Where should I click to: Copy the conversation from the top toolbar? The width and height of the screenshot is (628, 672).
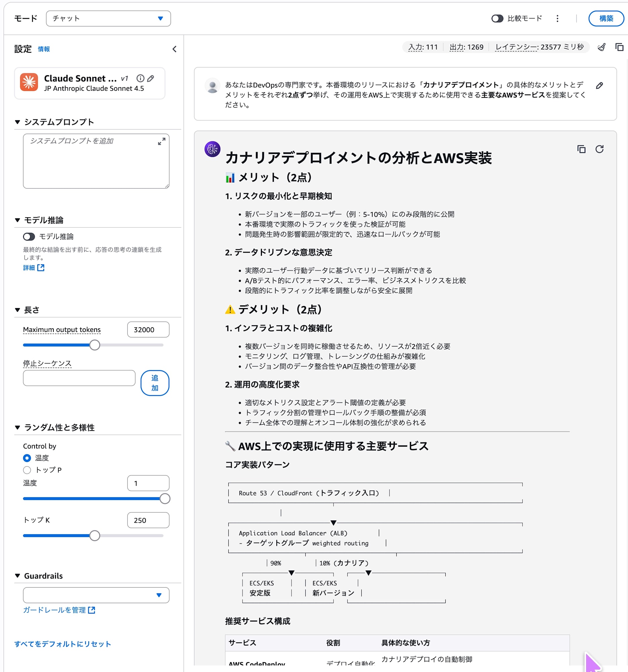[620, 48]
